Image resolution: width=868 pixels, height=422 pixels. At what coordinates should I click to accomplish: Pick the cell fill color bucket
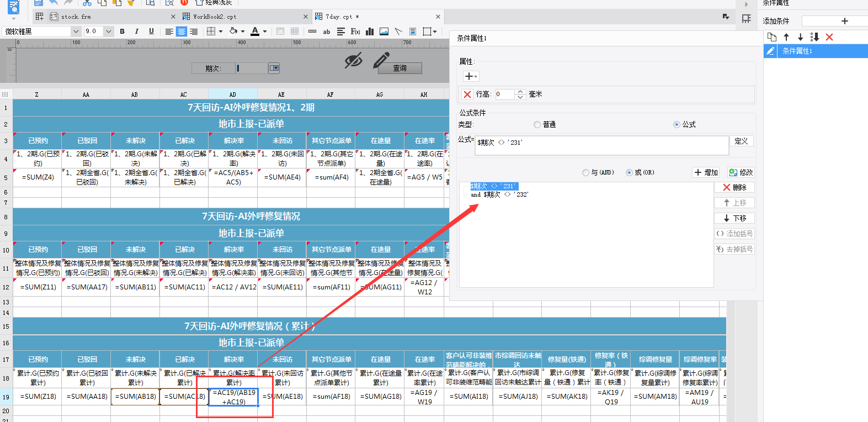point(233,31)
